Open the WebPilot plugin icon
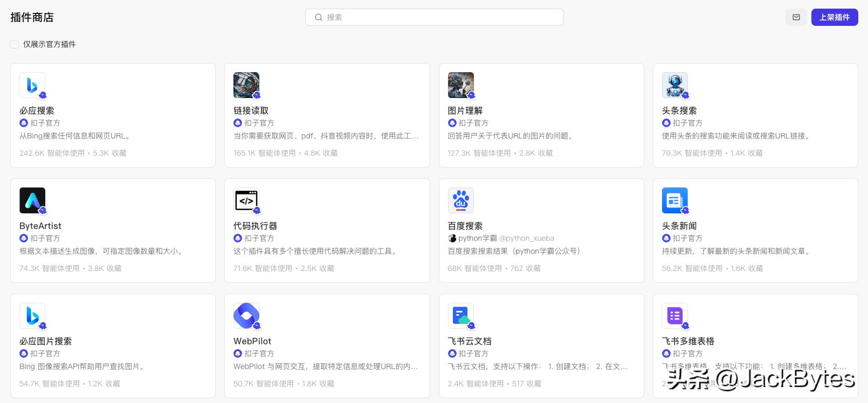This screenshot has width=868, height=403. tap(246, 316)
